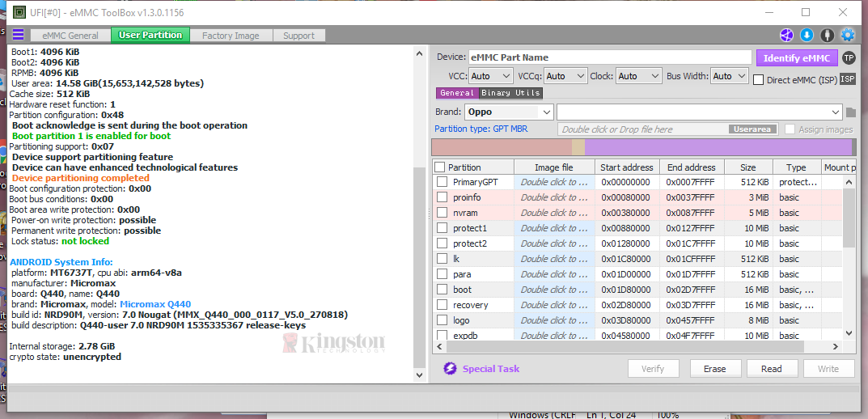Open the Clock dropdown

click(x=639, y=76)
